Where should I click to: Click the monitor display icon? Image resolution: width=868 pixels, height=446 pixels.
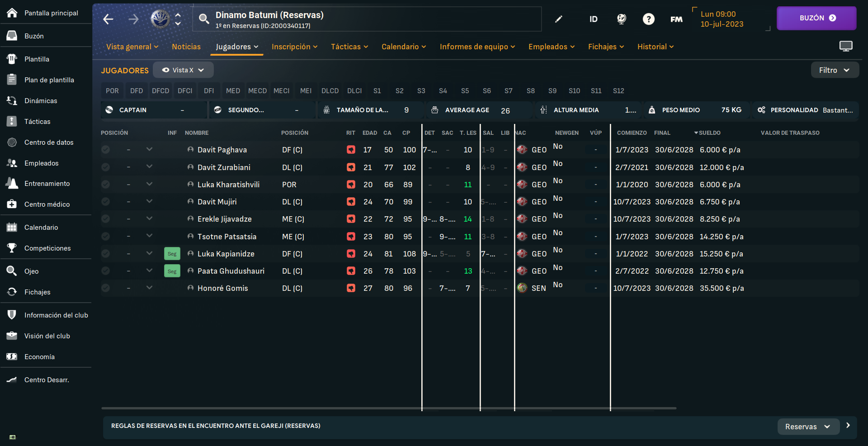coord(846,46)
